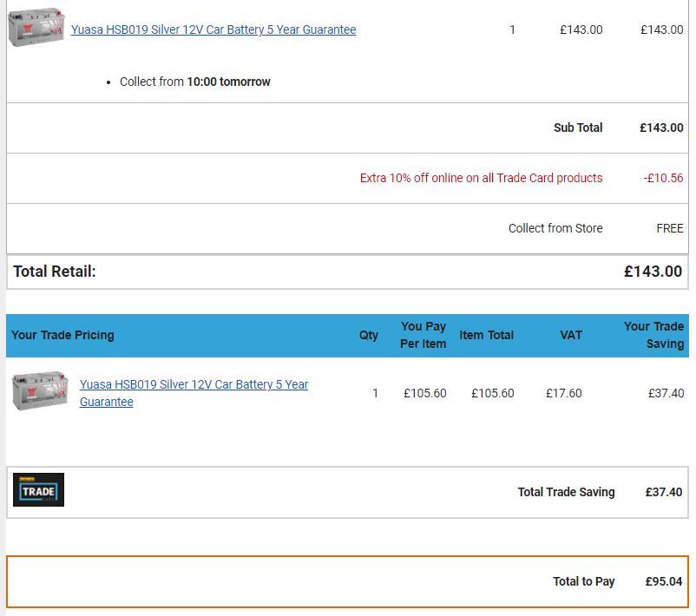Click the You Pay Per Item column header
The width and height of the screenshot is (696, 616).
coord(423,335)
